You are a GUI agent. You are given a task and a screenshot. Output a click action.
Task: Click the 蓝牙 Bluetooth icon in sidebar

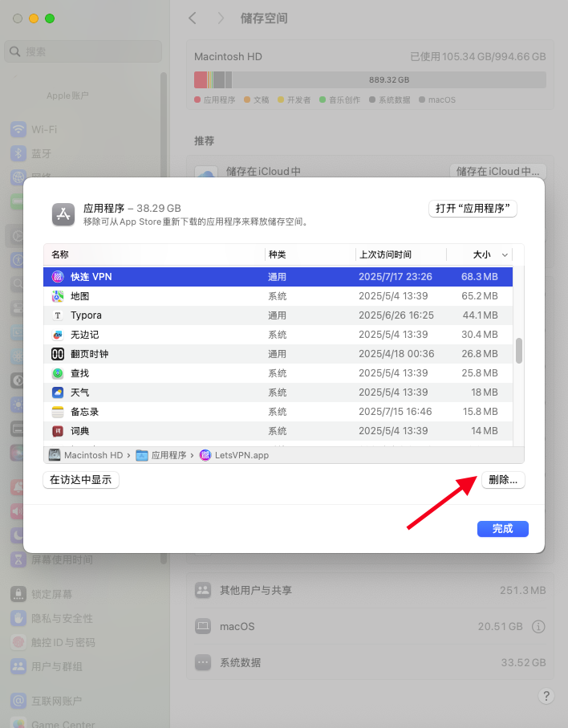18,153
